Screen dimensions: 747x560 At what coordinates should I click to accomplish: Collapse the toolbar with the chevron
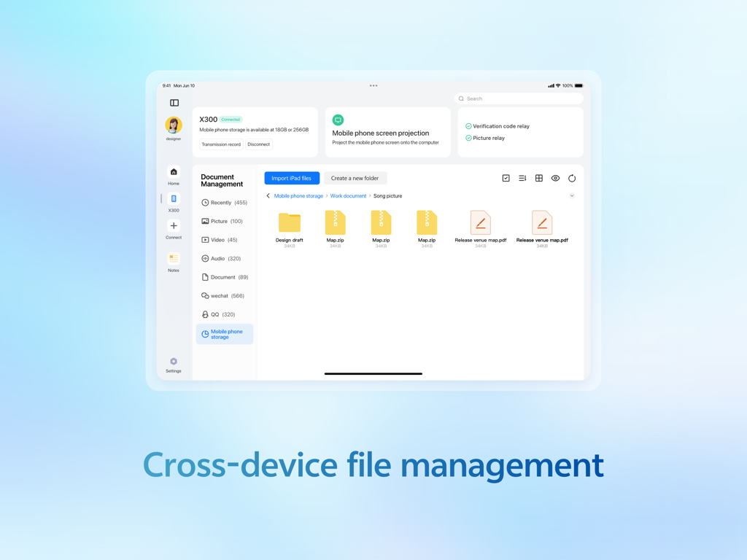572,195
